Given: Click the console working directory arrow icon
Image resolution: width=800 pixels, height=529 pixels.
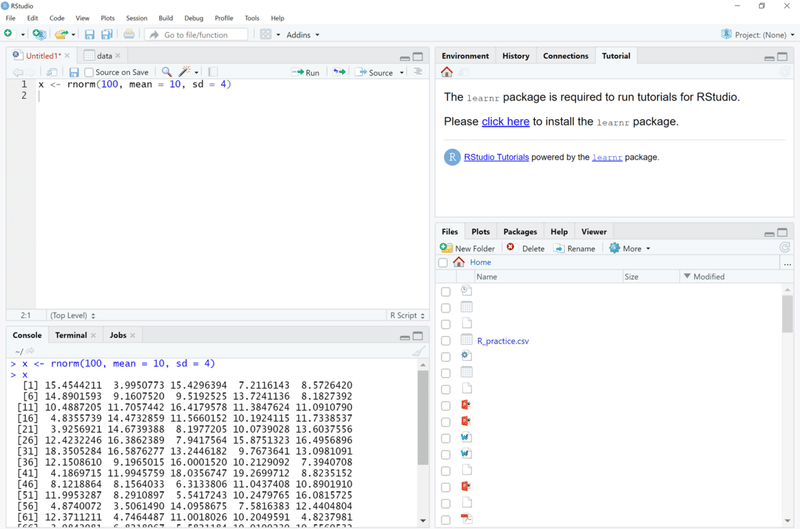Looking at the screenshot, I should (30, 350).
